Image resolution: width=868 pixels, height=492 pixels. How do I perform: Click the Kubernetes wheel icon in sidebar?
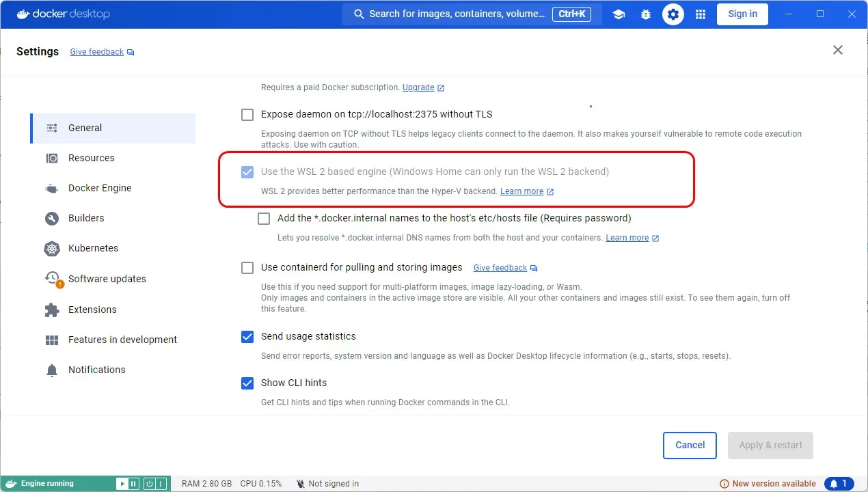coord(52,249)
